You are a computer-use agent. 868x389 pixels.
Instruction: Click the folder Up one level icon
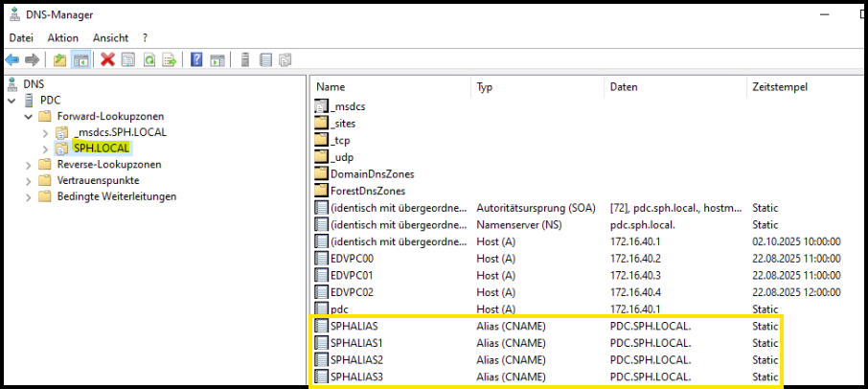click(x=60, y=60)
